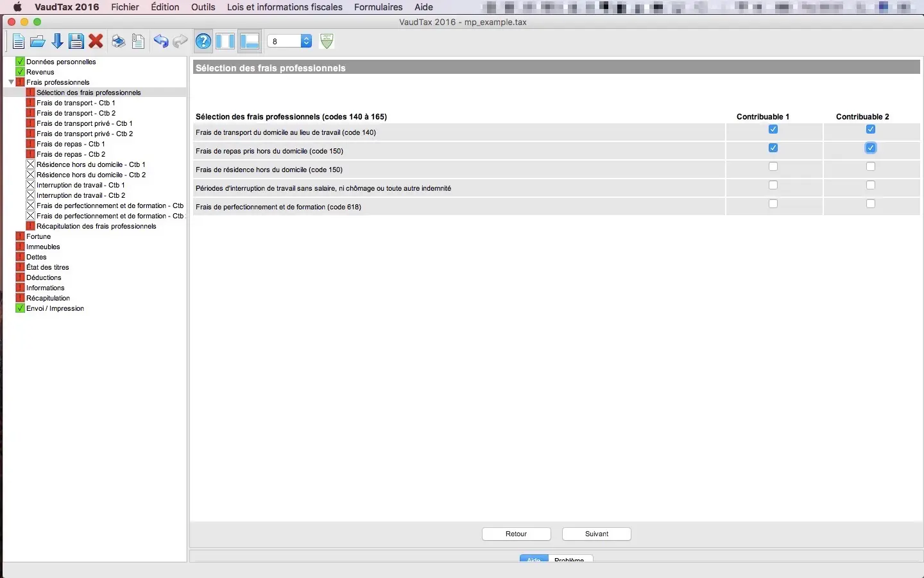Select Récapitulation main tree item

pyautogui.click(x=48, y=298)
